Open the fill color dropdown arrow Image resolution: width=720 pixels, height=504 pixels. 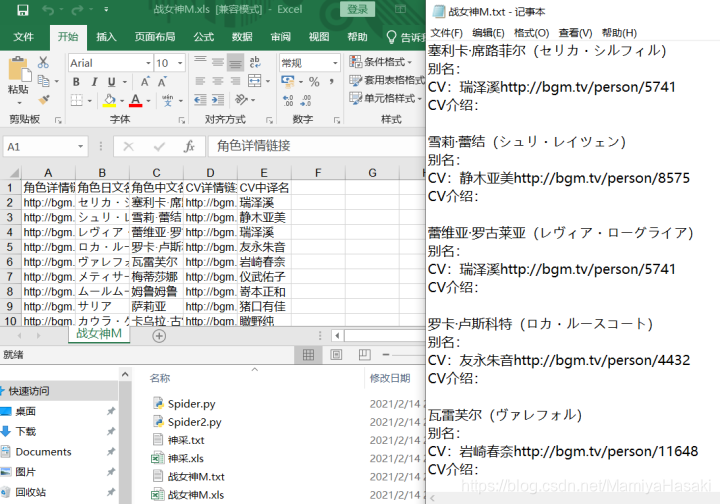coord(122,101)
